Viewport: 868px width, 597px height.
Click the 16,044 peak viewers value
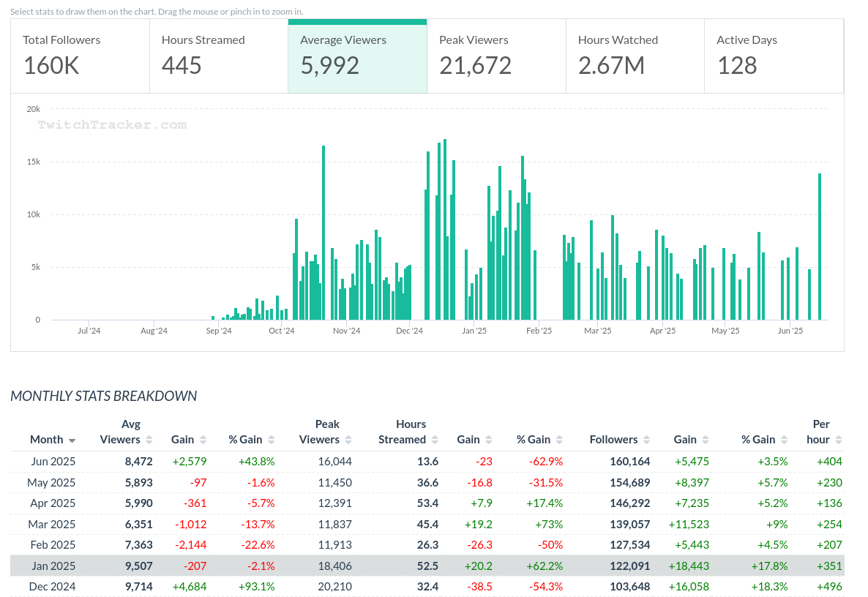[x=335, y=462]
